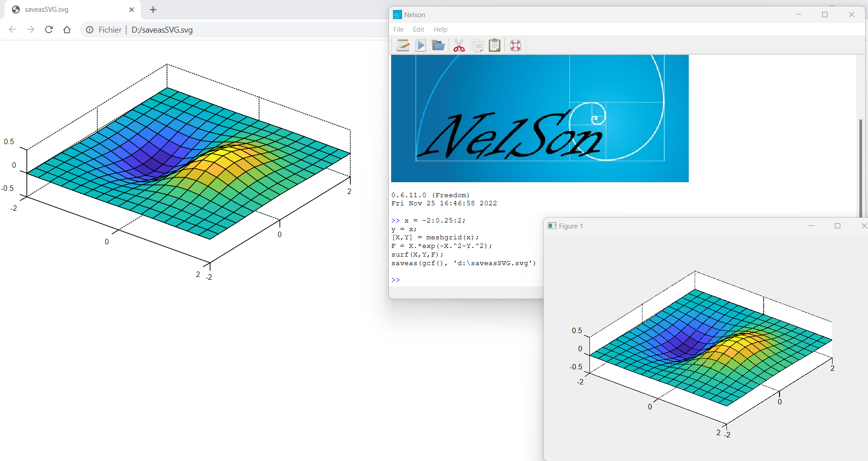Open the change folder icon
Viewport: 868px width, 461px height.
point(438,45)
